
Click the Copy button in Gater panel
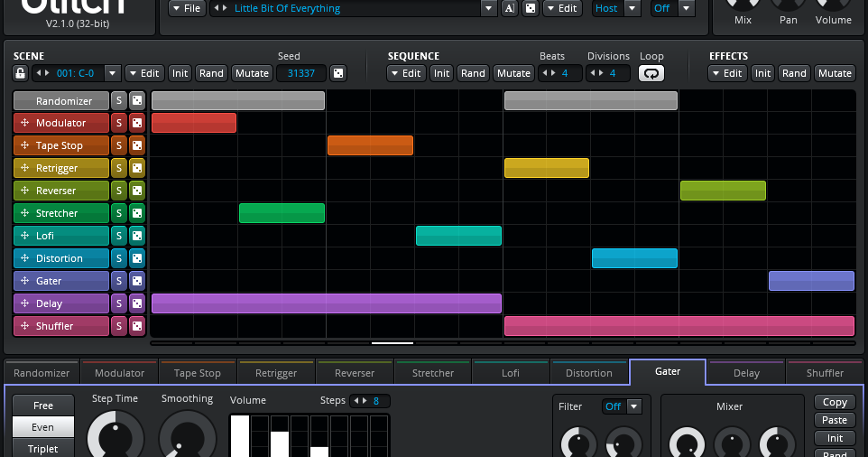coord(835,402)
